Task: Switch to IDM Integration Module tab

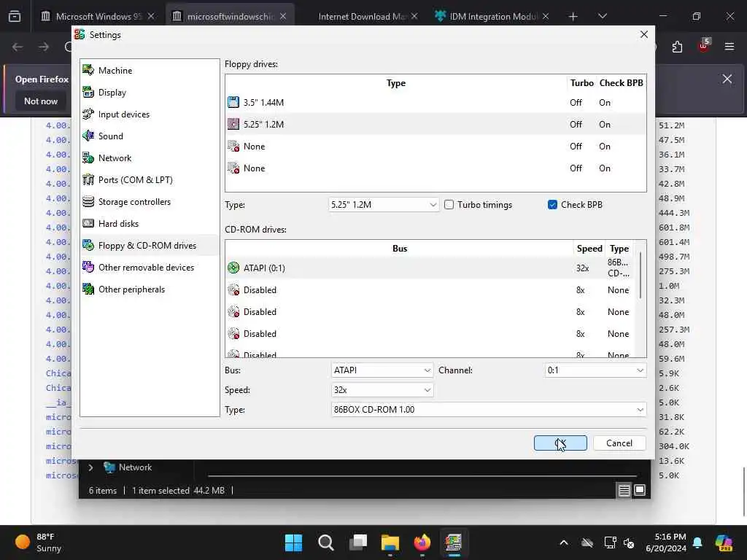Action: click(x=492, y=16)
